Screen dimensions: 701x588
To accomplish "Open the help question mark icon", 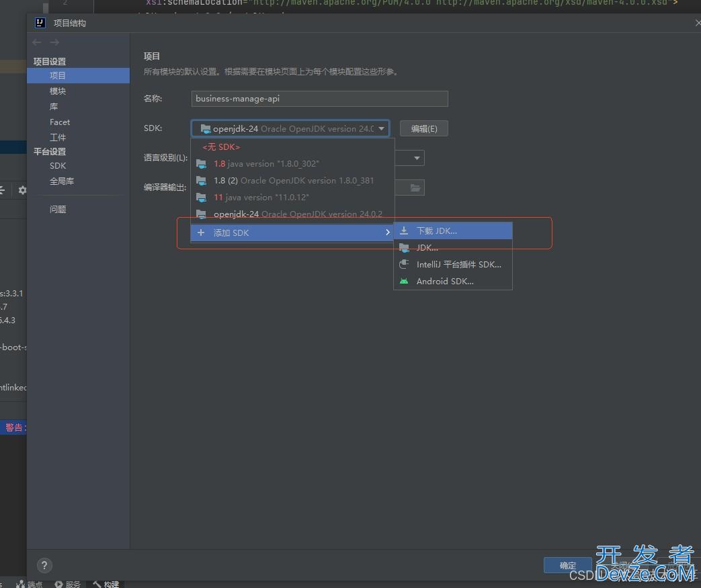I will (44, 565).
